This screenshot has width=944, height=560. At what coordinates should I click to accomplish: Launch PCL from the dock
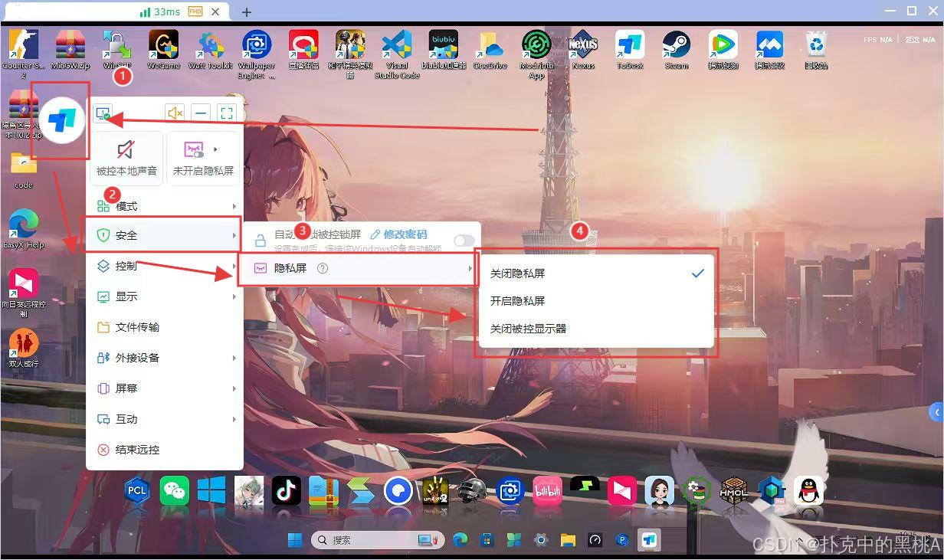[x=137, y=490]
